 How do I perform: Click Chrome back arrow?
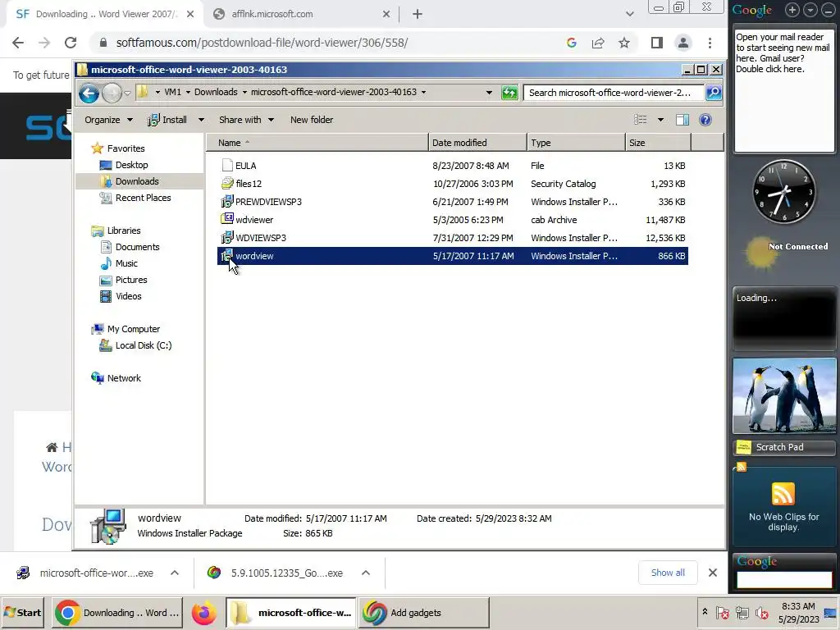click(18, 43)
